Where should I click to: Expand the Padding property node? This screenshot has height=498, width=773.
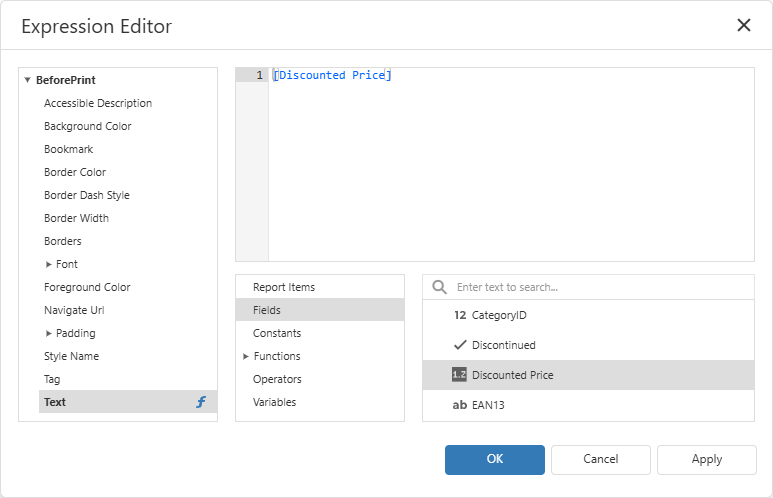click(x=48, y=333)
